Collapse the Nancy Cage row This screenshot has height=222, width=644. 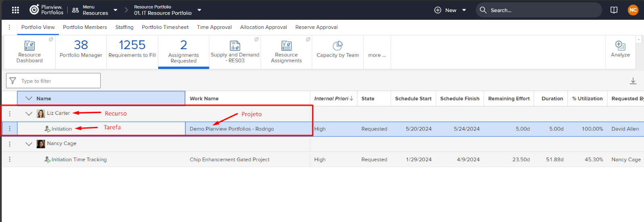point(29,144)
